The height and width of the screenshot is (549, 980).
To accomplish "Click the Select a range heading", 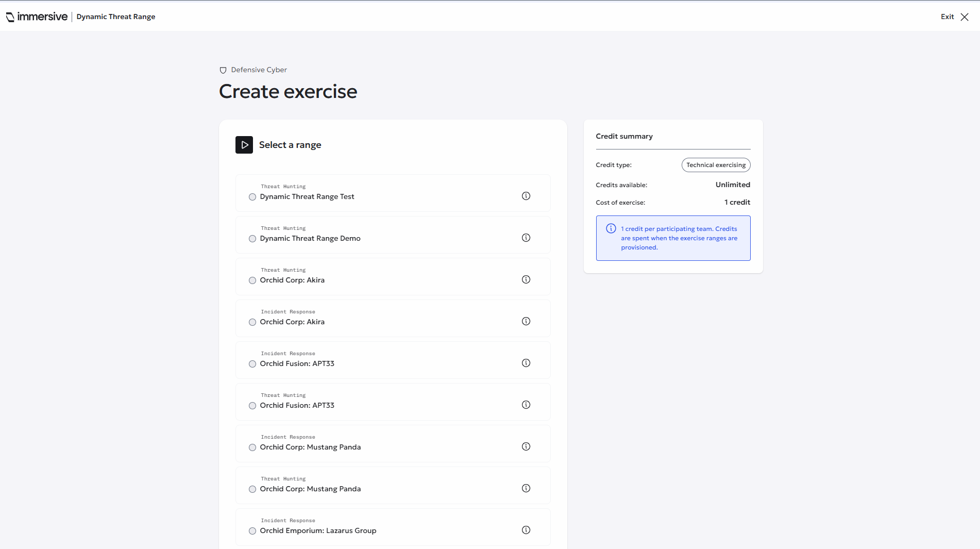I will pyautogui.click(x=290, y=145).
